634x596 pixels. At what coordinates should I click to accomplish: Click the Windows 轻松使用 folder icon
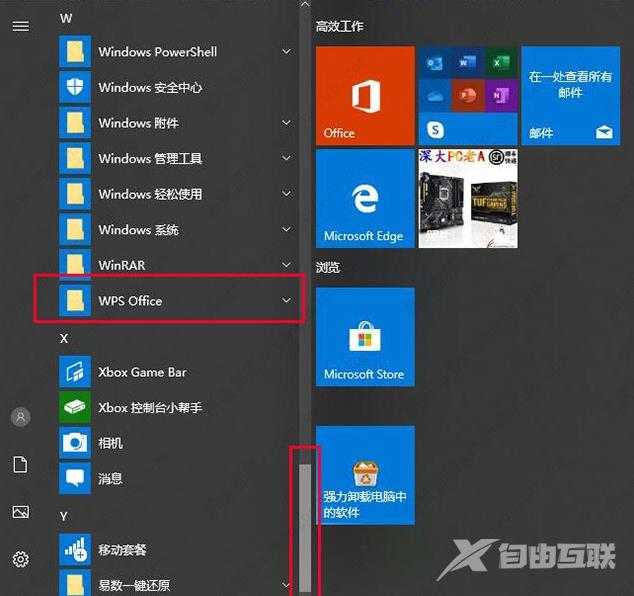click(x=75, y=194)
